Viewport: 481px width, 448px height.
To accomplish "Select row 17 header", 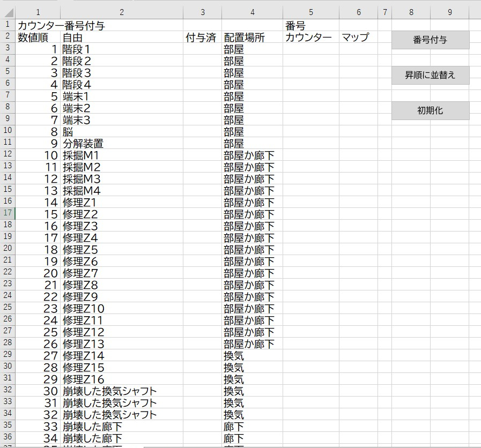I will (x=8, y=213).
